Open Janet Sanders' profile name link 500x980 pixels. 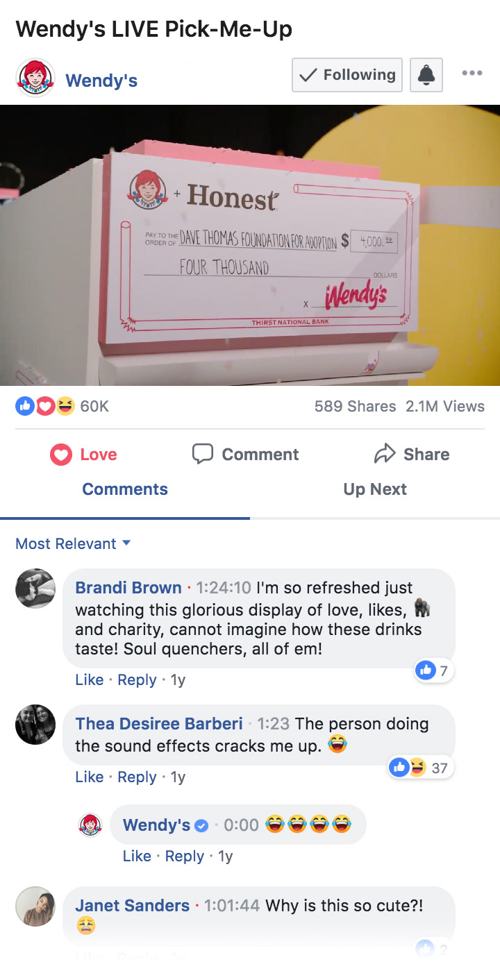[x=132, y=906]
